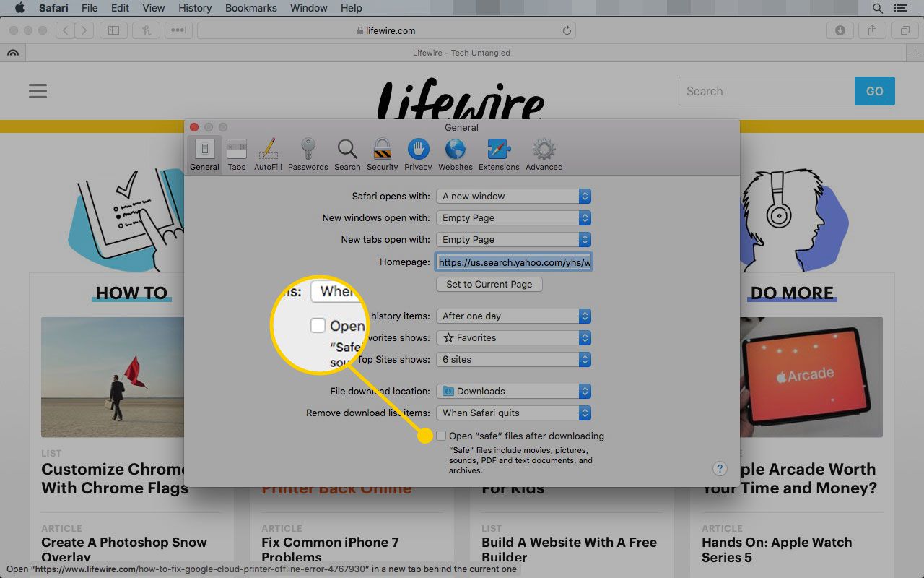Expand Remove history items dropdown
Screen dimensions: 924x578
click(514, 316)
